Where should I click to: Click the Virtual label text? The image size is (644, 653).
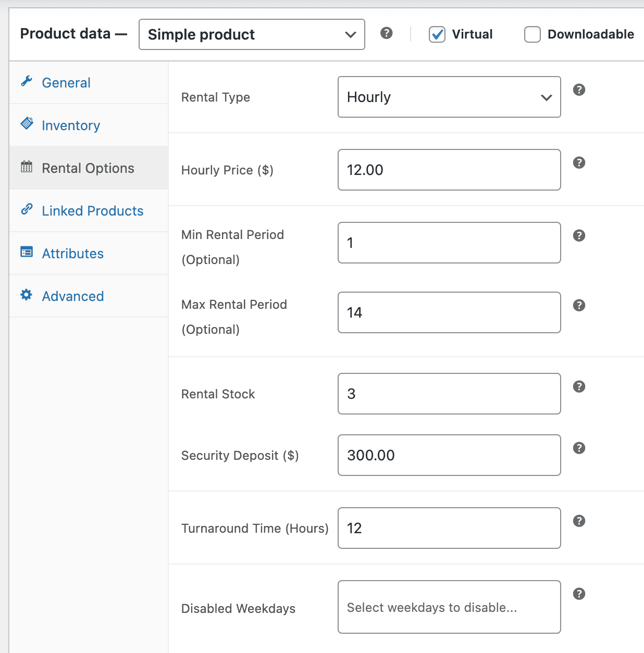(472, 34)
